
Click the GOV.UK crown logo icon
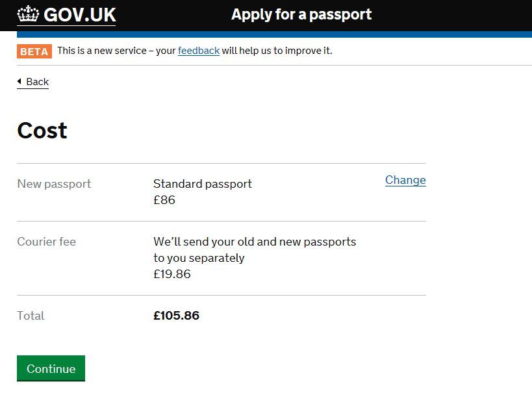pyautogui.click(x=28, y=14)
